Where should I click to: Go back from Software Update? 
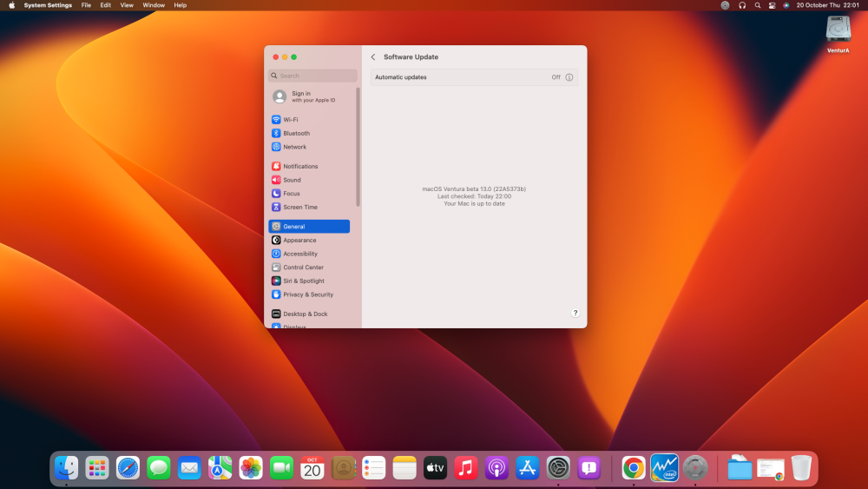tap(373, 57)
